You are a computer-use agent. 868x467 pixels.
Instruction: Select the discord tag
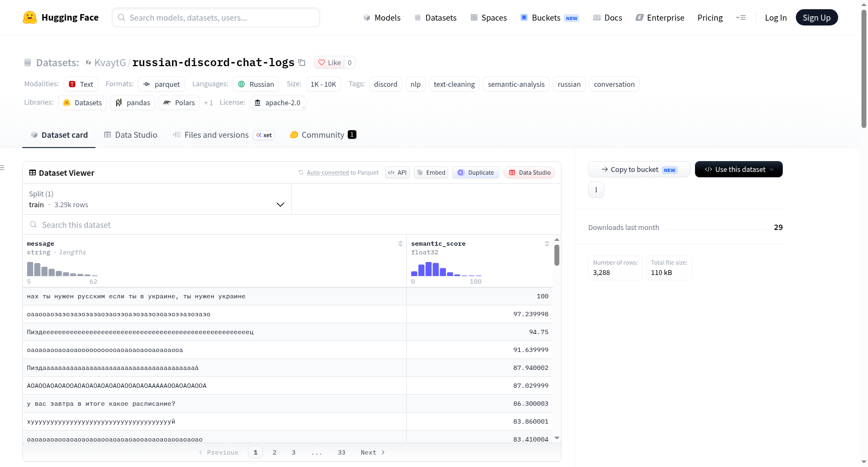[x=386, y=84]
